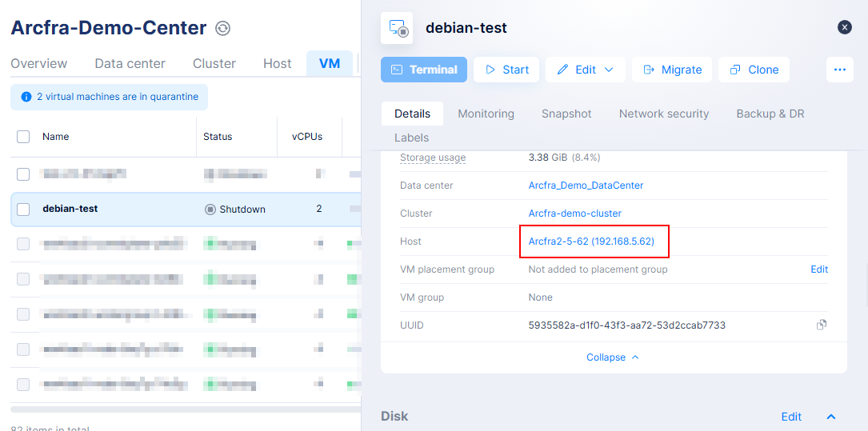The image size is (868, 431).
Task: Copy the UUID with the copy icon
Action: [821, 325]
